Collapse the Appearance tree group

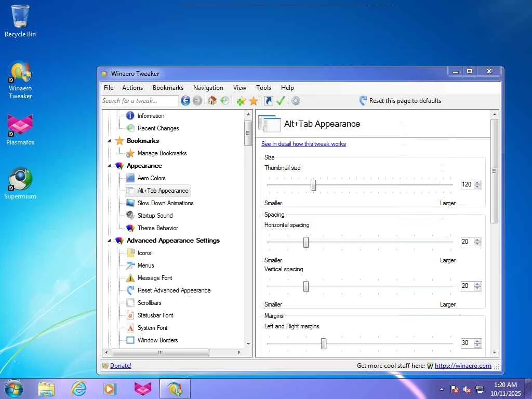[109, 166]
